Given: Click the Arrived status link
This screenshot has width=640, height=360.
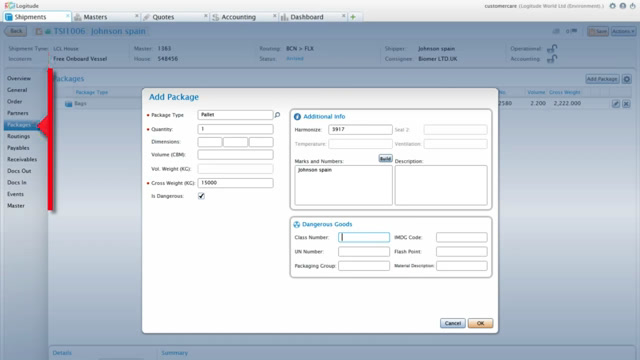Looking at the screenshot, I should coord(295,59).
